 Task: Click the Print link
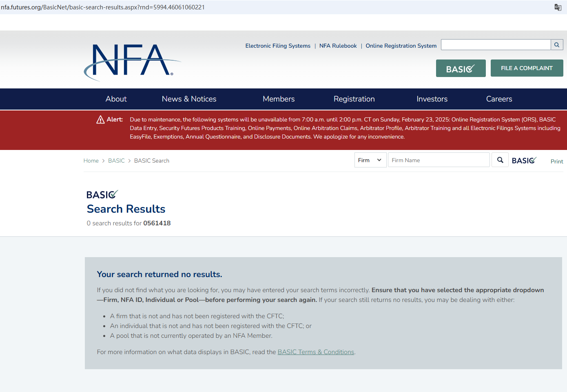point(557,161)
